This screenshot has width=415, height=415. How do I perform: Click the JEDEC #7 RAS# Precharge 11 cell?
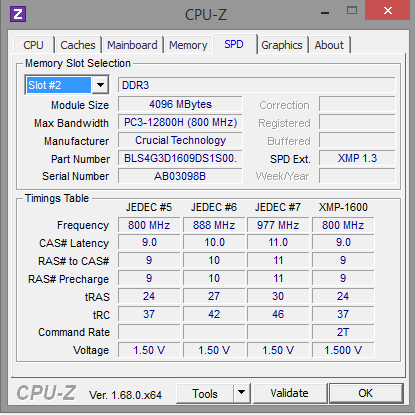click(278, 278)
